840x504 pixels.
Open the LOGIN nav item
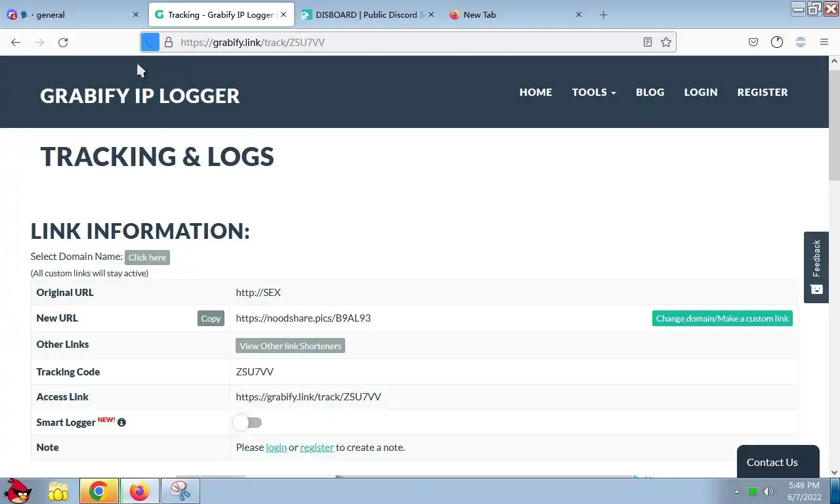click(x=701, y=92)
